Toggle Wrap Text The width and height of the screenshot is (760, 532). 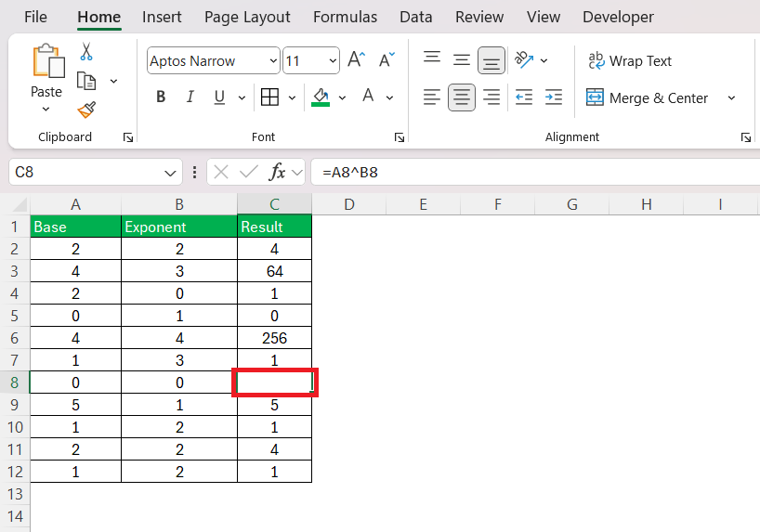[630, 61]
